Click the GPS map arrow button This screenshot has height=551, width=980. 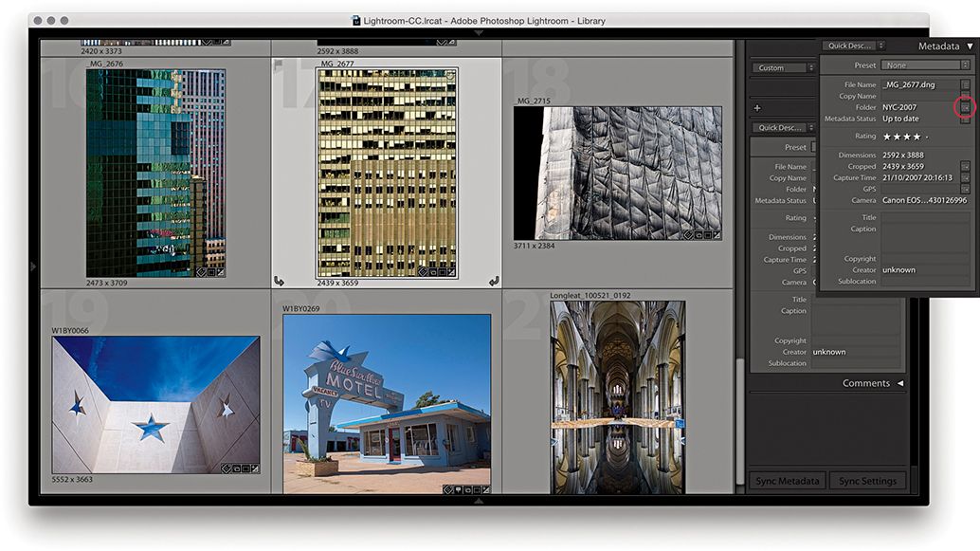[965, 189]
